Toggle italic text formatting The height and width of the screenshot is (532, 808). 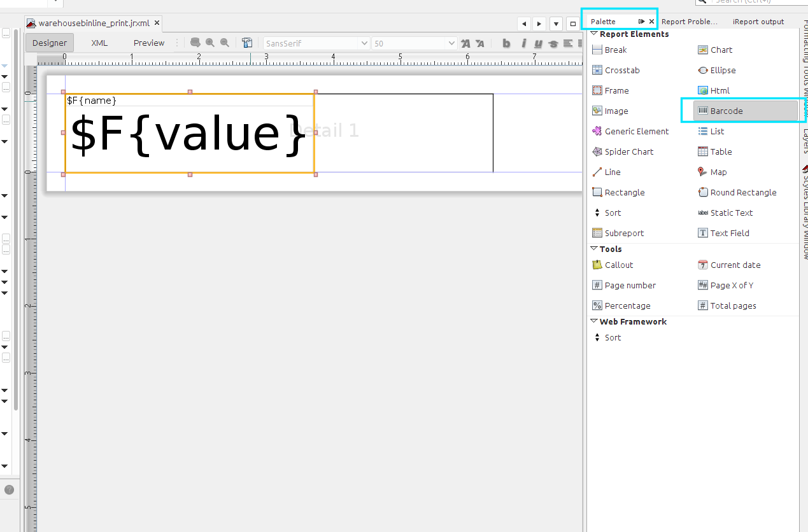click(x=523, y=43)
